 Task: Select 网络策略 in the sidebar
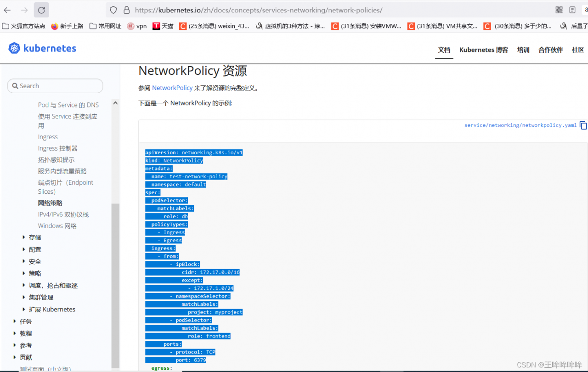(x=50, y=203)
